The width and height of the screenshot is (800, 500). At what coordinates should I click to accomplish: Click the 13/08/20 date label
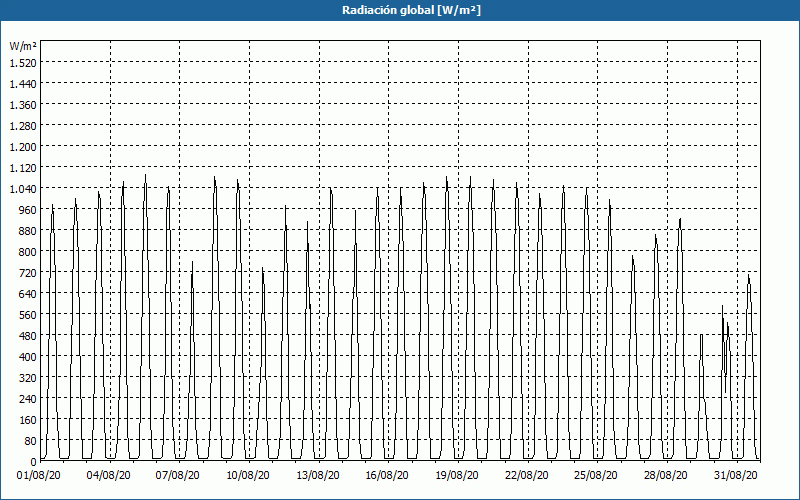pos(318,475)
